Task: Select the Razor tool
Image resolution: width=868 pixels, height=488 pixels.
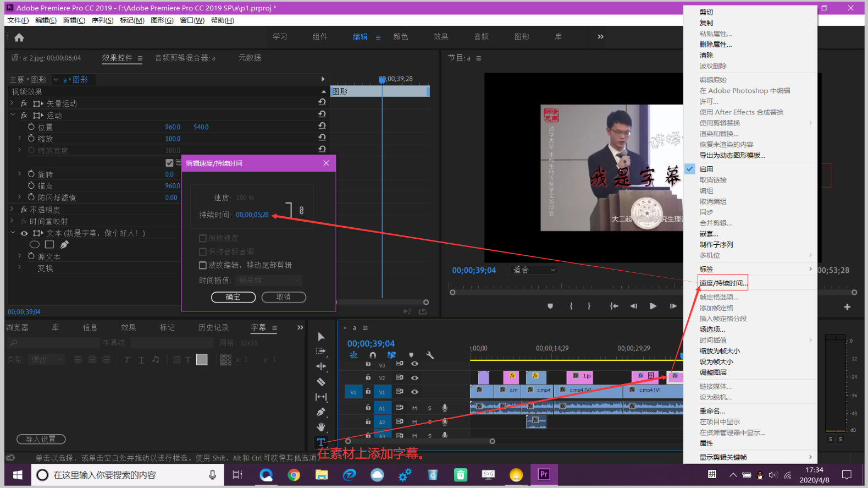Action: 321,382
